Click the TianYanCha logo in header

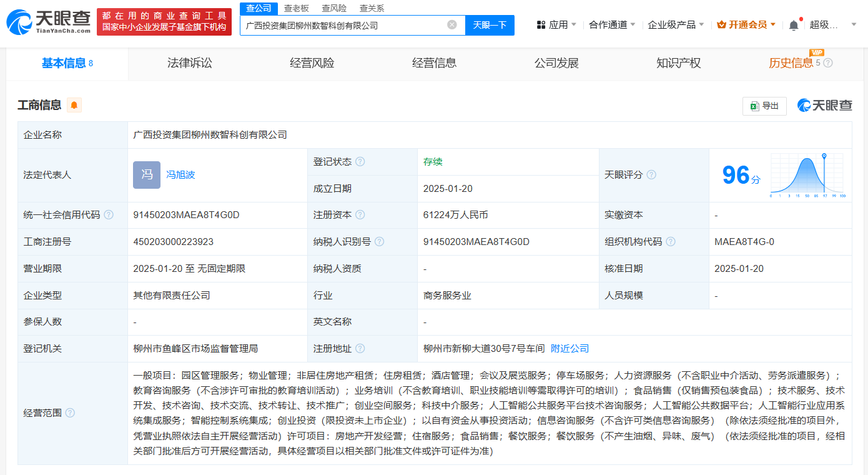[x=49, y=21]
